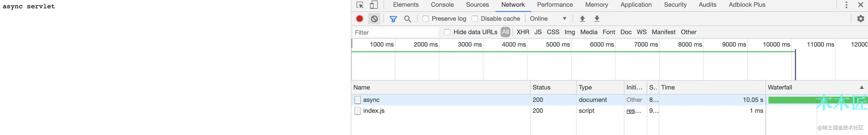Open the Performance tab
Image resolution: width=868 pixels, height=135 pixels.
(555, 5)
